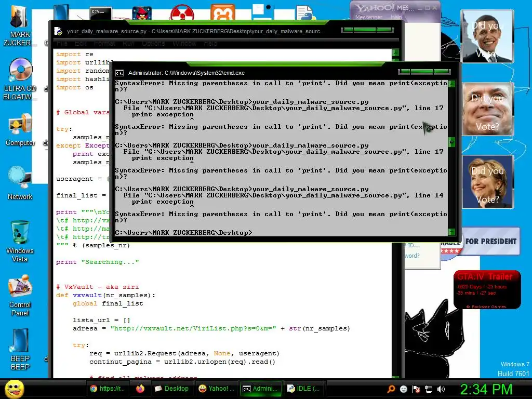Viewport: 532px width, 399px height.
Task: Switch to the Yahoo! taskbar button
Action: (x=217, y=389)
